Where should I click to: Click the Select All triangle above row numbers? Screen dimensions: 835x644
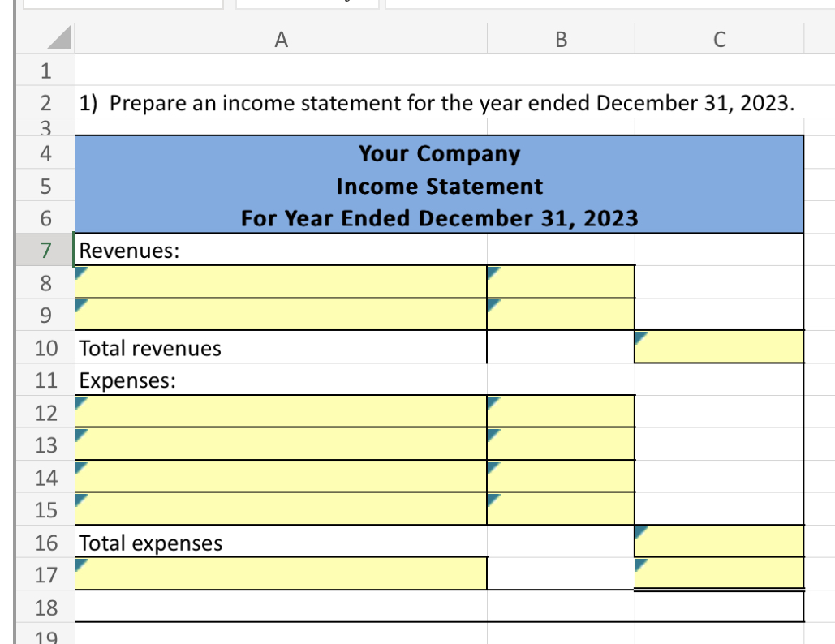57,38
